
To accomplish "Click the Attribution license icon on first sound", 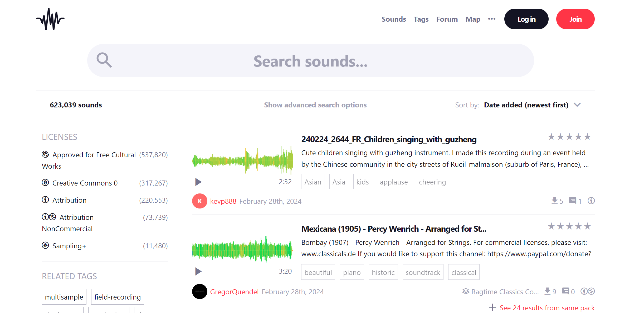I will click(x=591, y=201).
